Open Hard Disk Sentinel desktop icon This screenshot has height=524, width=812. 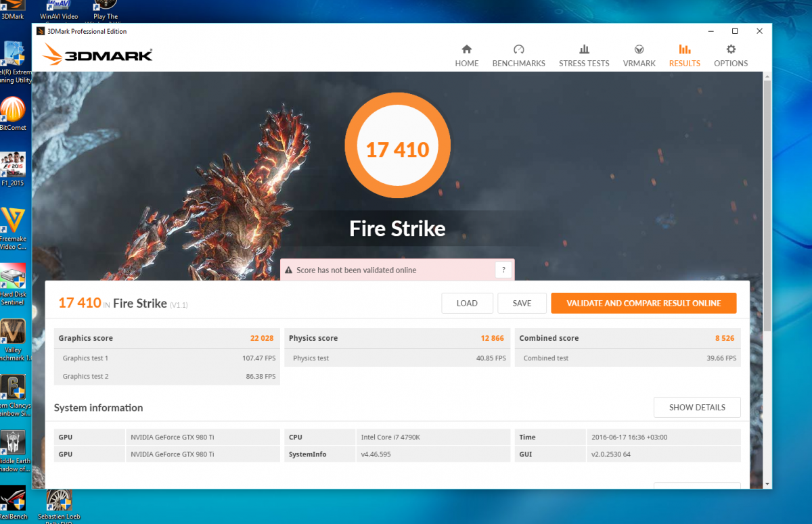coord(12,284)
